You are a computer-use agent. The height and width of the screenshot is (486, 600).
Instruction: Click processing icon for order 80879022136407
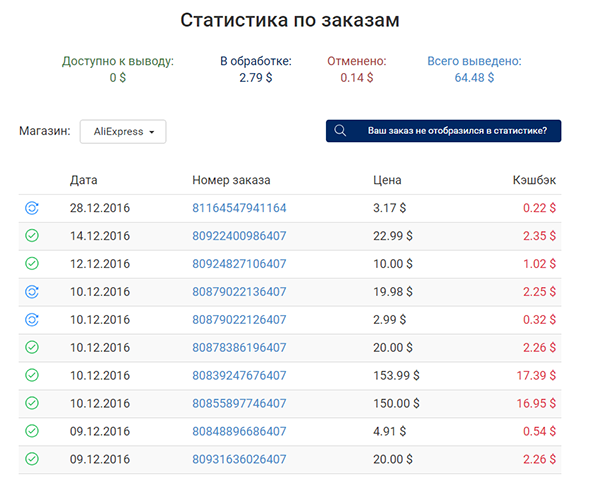coord(31,292)
